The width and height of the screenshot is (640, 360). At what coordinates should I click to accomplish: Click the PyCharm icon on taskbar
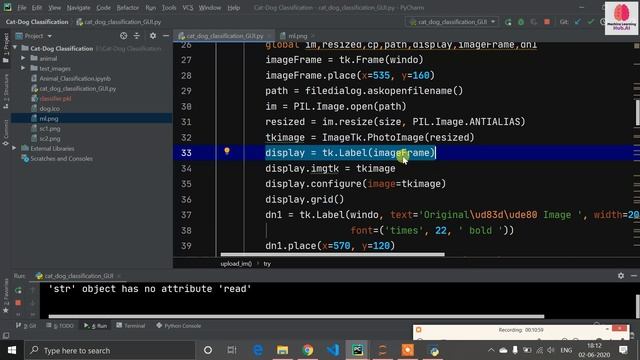358,350
